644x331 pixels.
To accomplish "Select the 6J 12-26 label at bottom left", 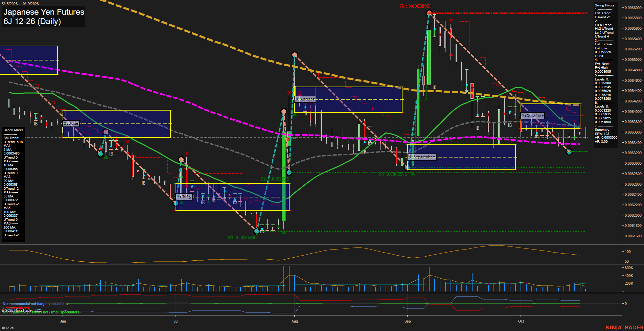I will point(8,328).
